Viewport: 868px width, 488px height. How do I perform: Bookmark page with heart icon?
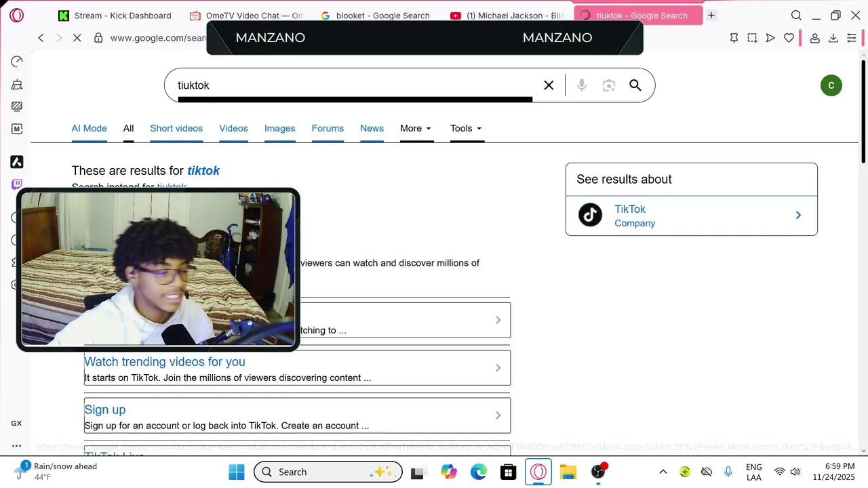789,38
